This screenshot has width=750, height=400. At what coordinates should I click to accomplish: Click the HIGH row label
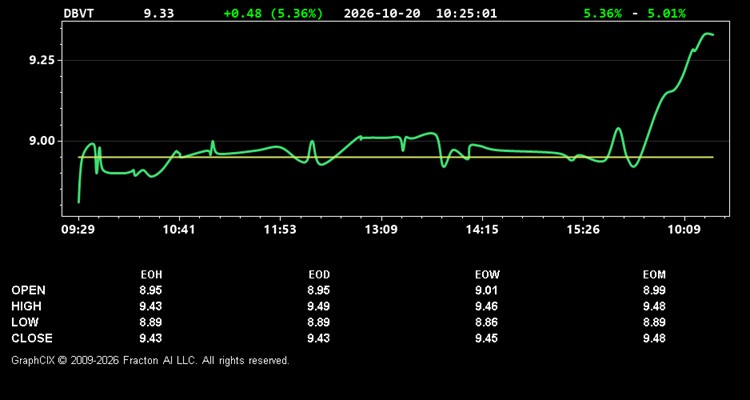tap(26, 306)
